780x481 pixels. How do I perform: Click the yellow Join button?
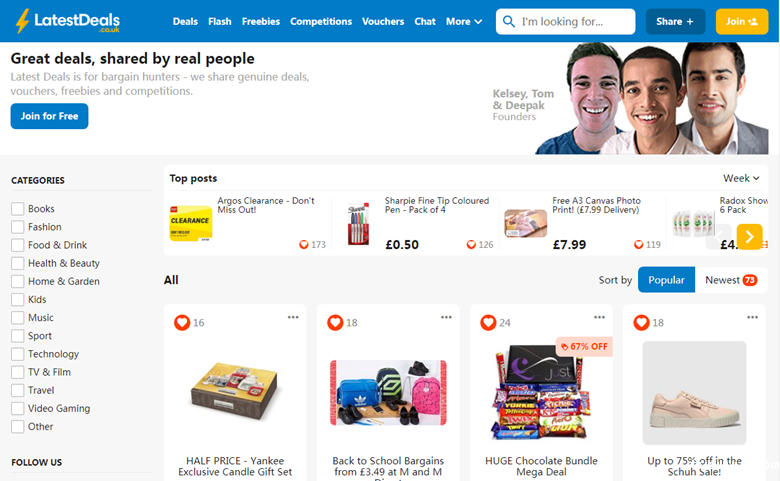pyautogui.click(x=742, y=21)
